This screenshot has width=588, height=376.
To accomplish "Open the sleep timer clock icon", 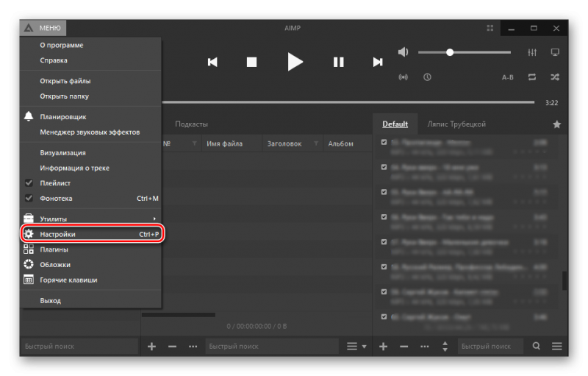I will tap(427, 77).
